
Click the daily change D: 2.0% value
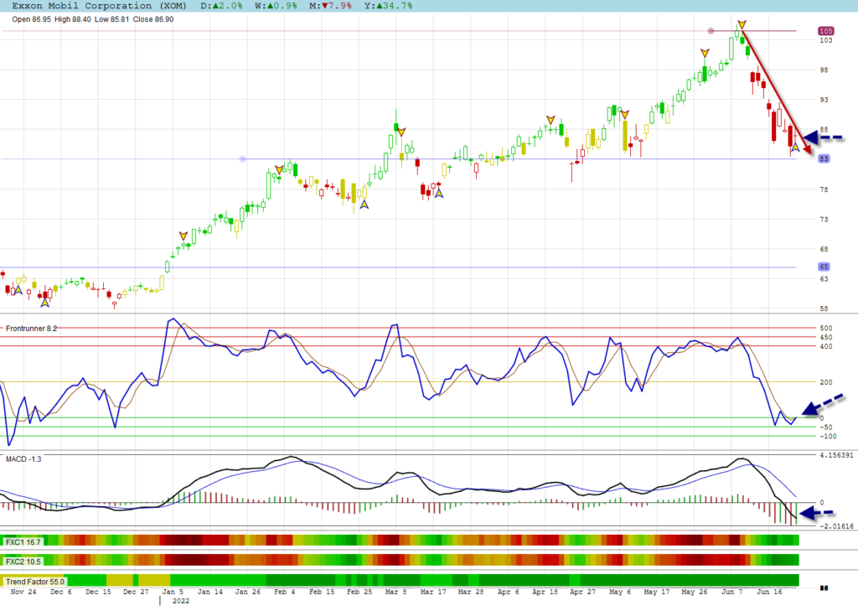tap(221, 6)
